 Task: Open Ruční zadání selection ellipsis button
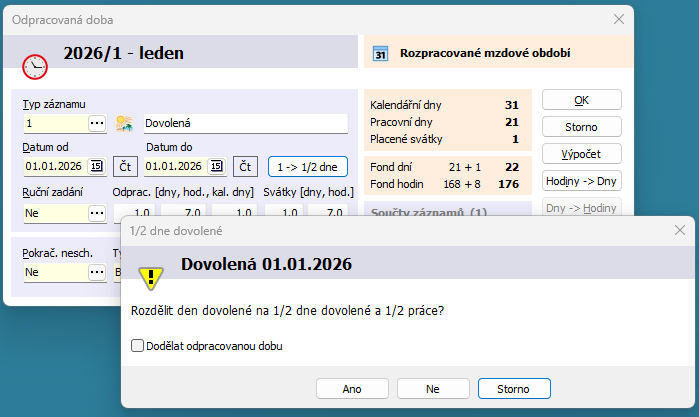(x=97, y=213)
